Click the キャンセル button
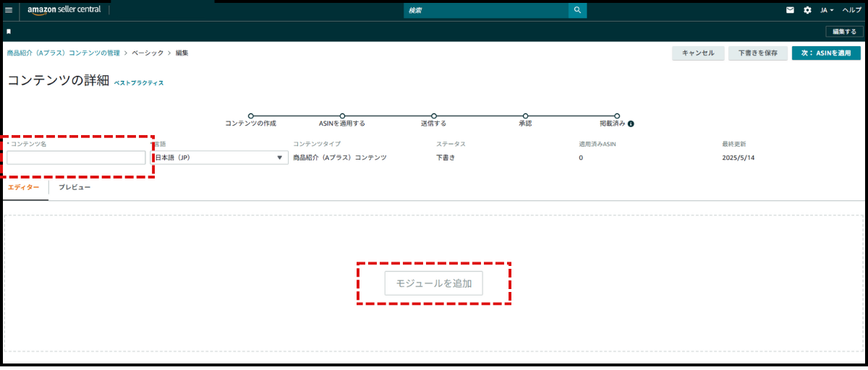The image size is (868, 370). pos(698,53)
